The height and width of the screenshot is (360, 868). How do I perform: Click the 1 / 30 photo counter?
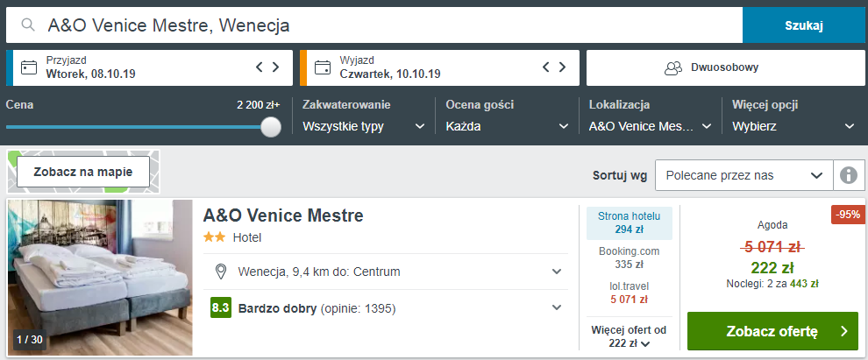(x=30, y=340)
